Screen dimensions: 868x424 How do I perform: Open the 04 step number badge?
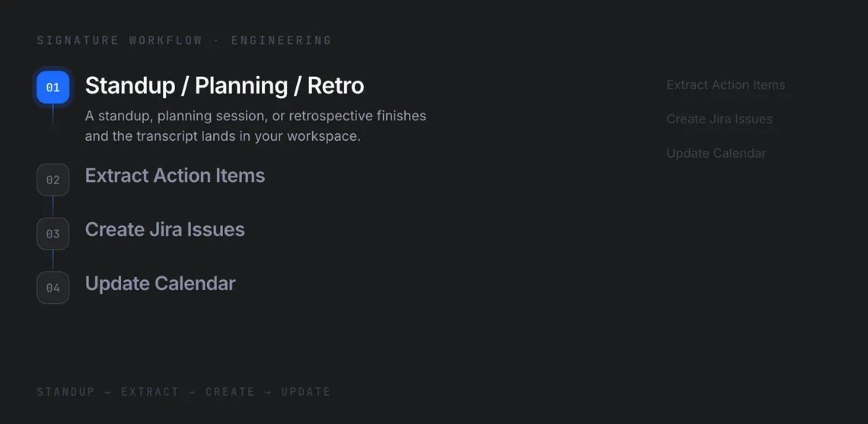point(53,288)
